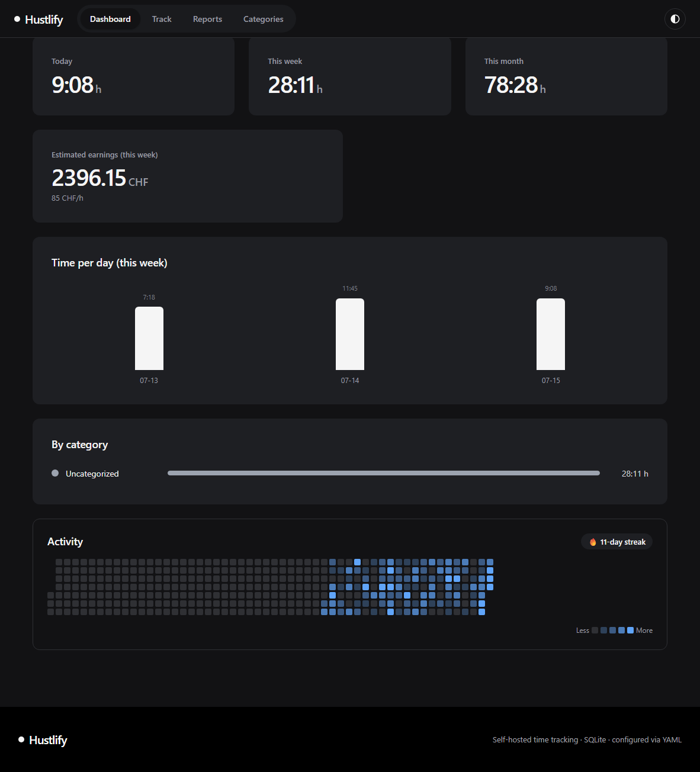Click the Today 9:08 h card
This screenshot has width=700, height=772.
click(x=134, y=76)
